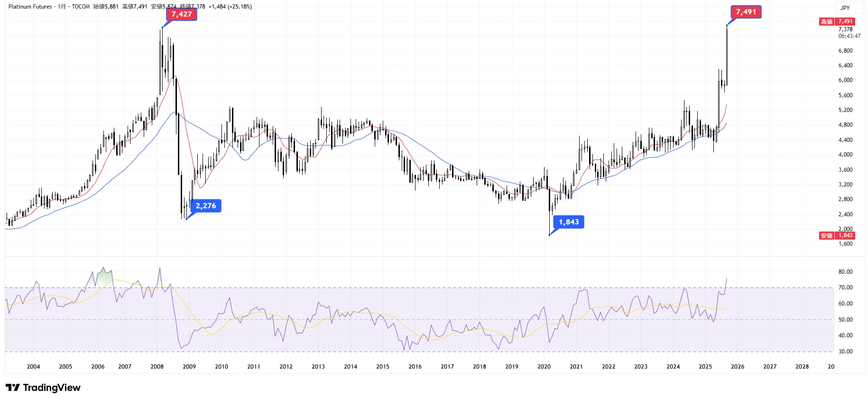Click the current price 7,378 on axis
868x399 pixels.
pos(845,29)
